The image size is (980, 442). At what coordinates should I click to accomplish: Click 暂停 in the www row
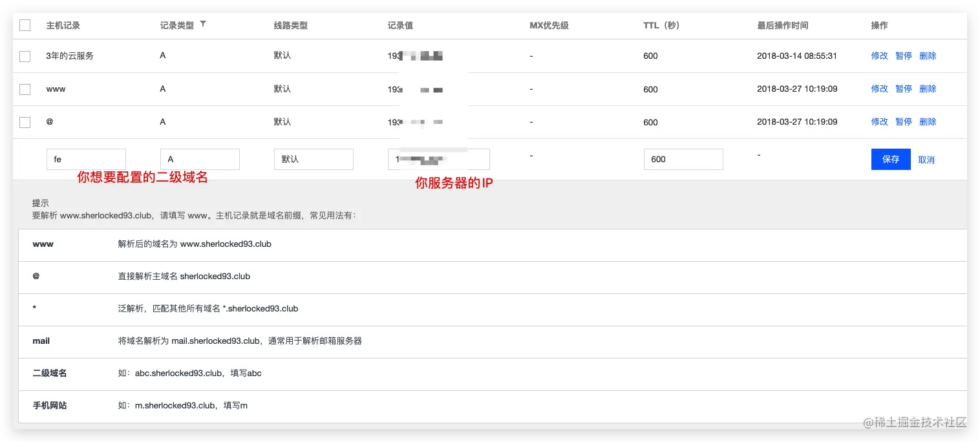(x=904, y=89)
